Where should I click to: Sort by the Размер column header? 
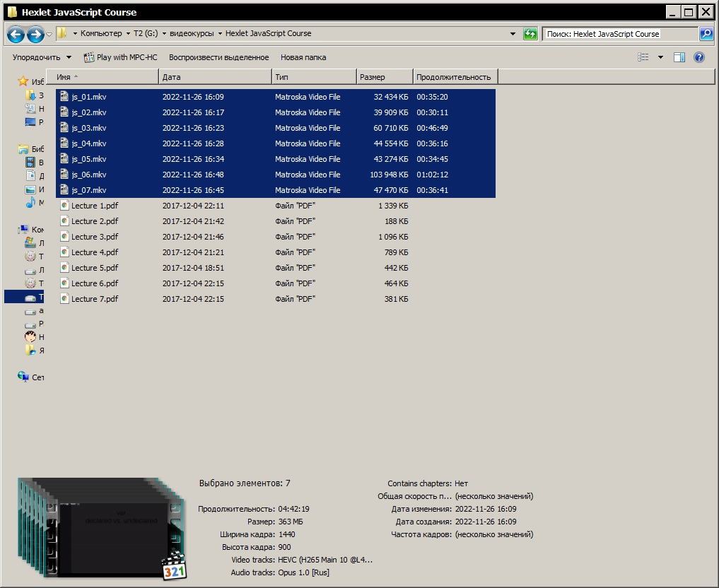[x=385, y=77]
